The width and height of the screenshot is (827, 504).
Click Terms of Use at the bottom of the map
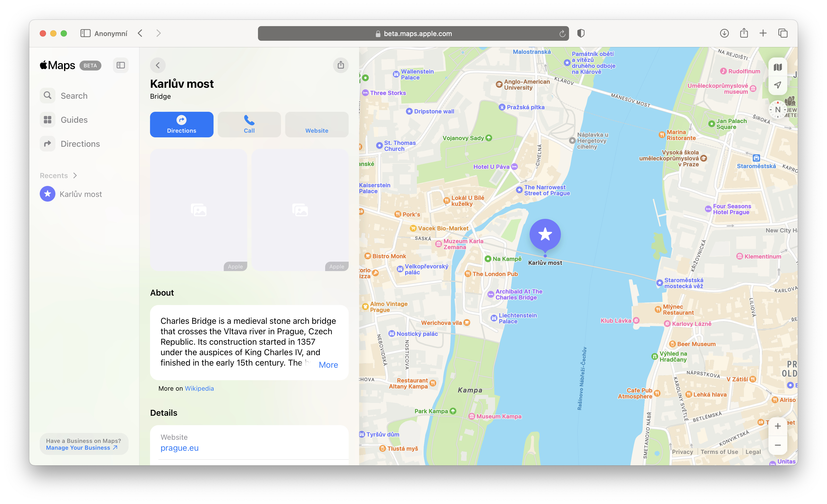coord(719,452)
